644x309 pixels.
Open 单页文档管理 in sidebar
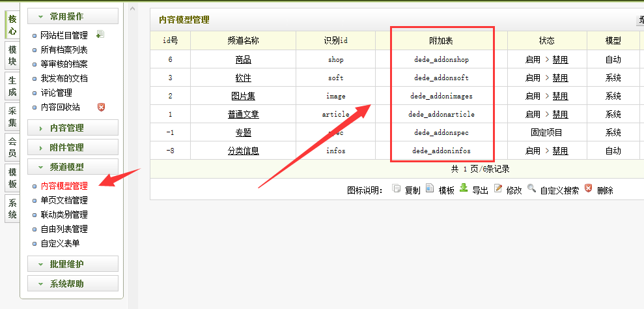tap(64, 200)
